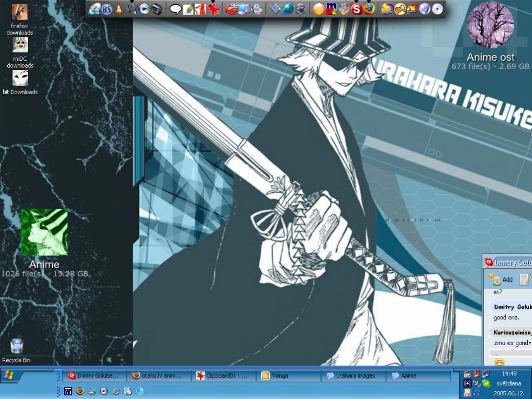The image size is (532, 399).
Task: Click the network computers tray icon
Action: point(486,374)
